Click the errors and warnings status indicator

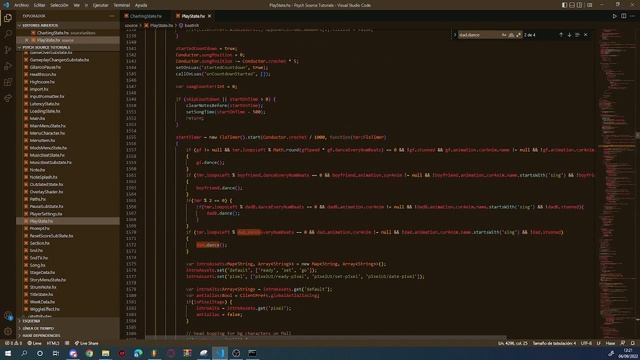pos(13,343)
